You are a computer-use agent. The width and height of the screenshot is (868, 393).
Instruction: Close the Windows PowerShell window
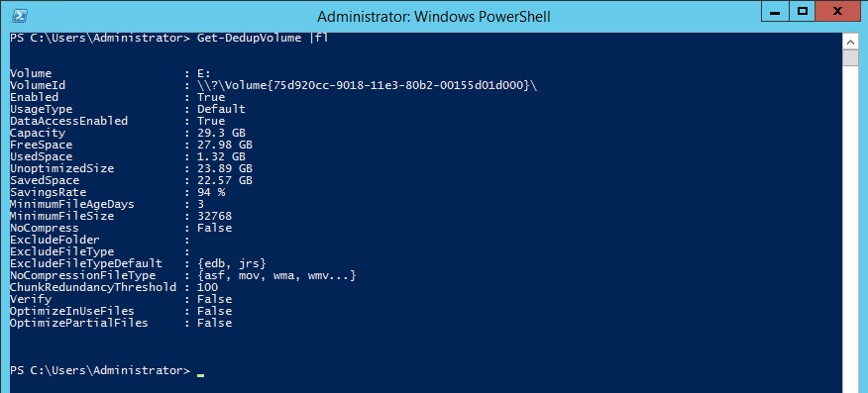pos(837,11)
